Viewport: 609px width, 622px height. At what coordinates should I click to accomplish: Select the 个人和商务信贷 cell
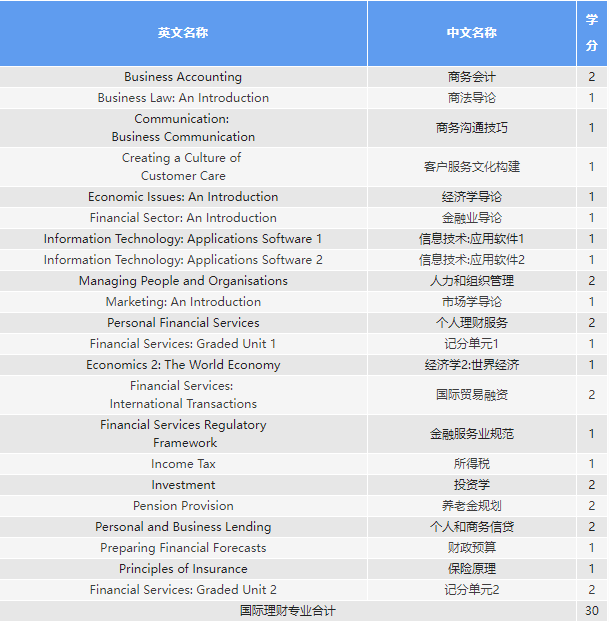tap(472, 527)
